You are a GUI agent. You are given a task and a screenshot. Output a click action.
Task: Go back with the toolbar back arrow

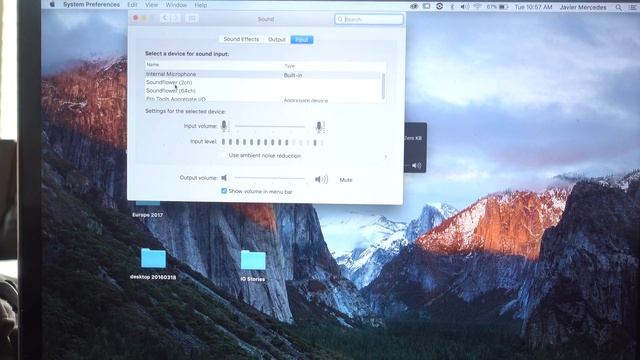[165, 18]
